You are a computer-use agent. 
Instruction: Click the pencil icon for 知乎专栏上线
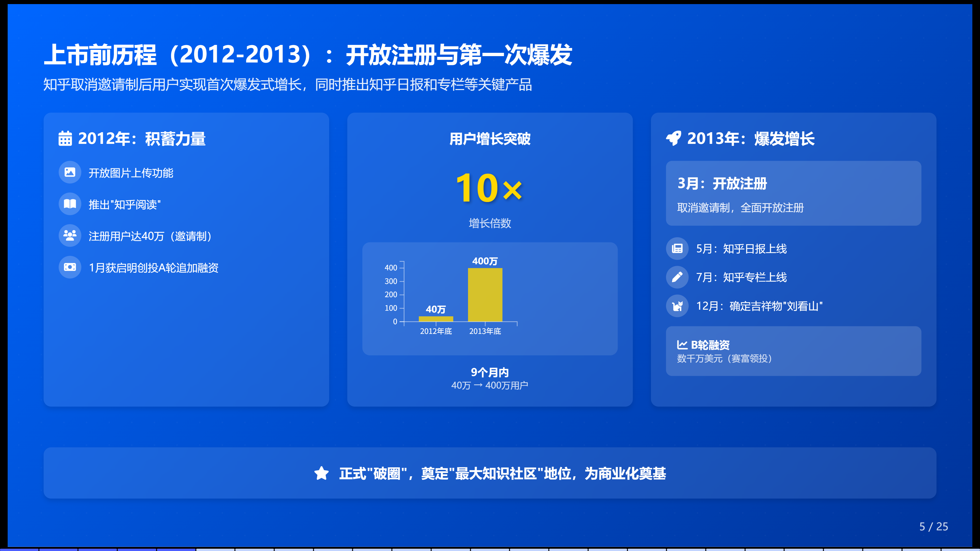[x=677, y=277]
